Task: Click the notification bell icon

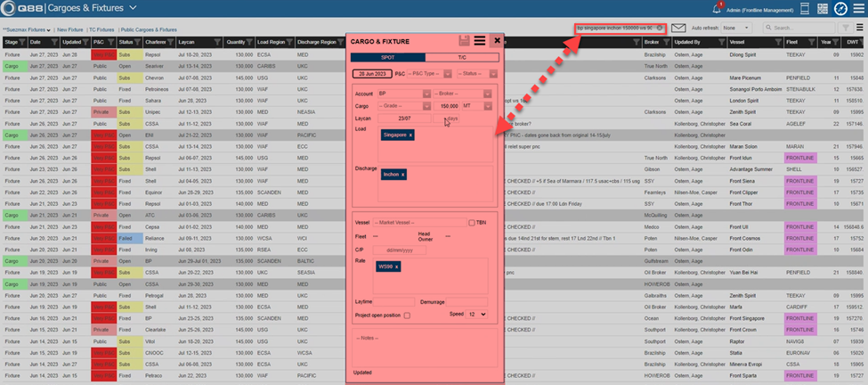Action: pos(718,8)
